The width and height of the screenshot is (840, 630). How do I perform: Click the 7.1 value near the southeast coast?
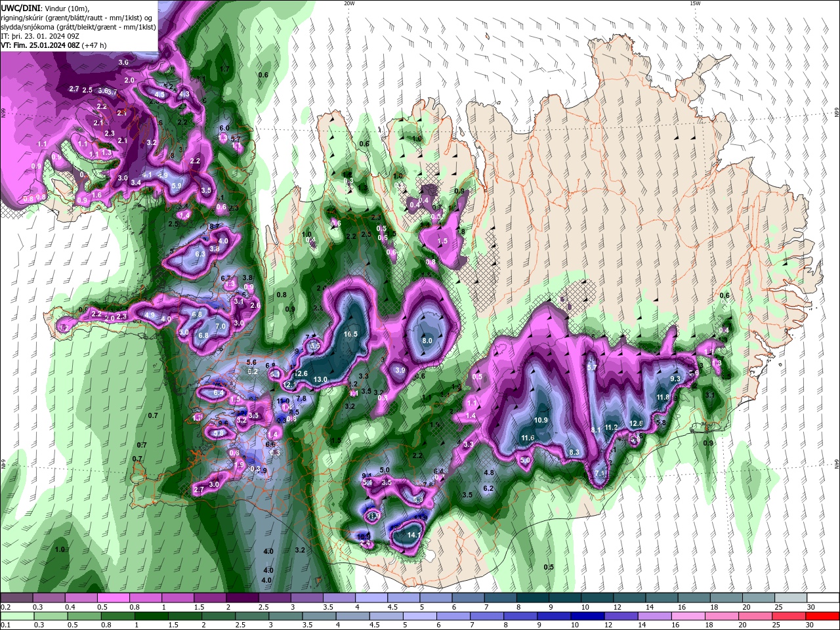coord(600,472)
